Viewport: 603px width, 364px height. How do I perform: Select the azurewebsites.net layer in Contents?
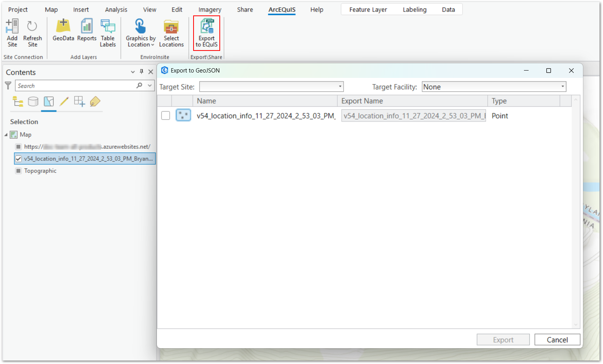87,147
